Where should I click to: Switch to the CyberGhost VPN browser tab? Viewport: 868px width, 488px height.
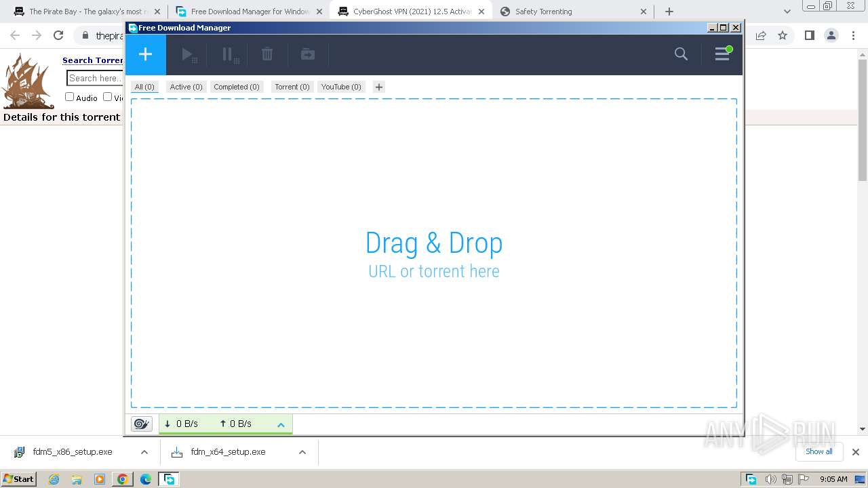412,12
